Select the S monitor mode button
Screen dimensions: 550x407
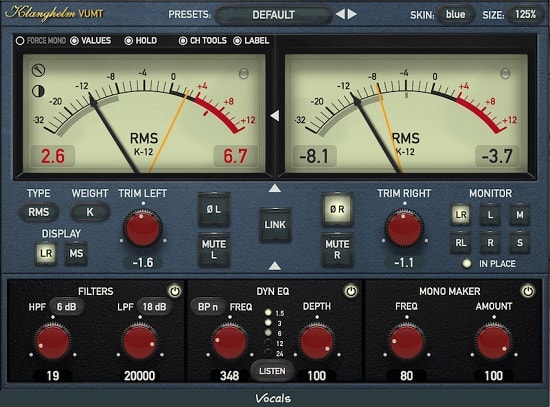click(x=519, y=242)
